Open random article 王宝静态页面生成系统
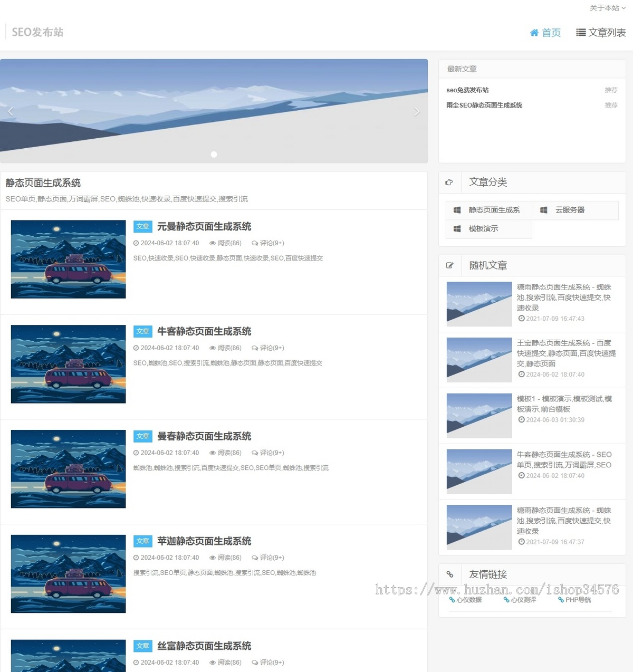Viewport: 633px width, 672px height. click(567, 354)
